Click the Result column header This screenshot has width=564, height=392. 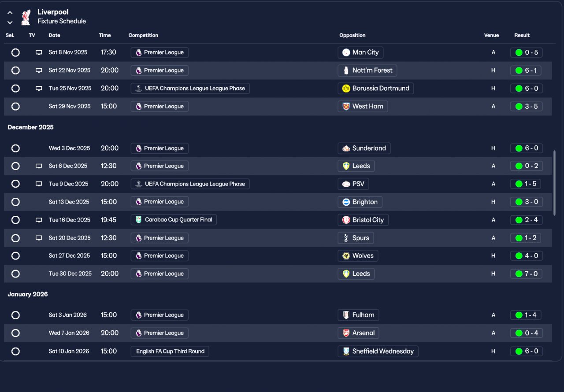click(x=522, y=35)
